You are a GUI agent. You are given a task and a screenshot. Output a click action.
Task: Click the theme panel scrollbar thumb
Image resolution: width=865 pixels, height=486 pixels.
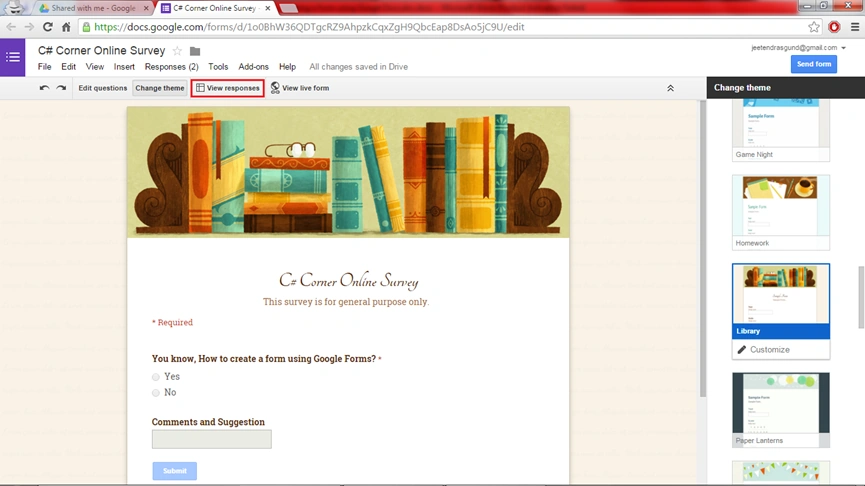861,297
